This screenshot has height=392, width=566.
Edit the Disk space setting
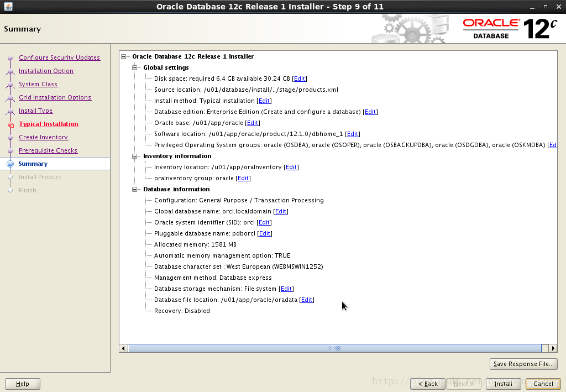click(299, 79)
